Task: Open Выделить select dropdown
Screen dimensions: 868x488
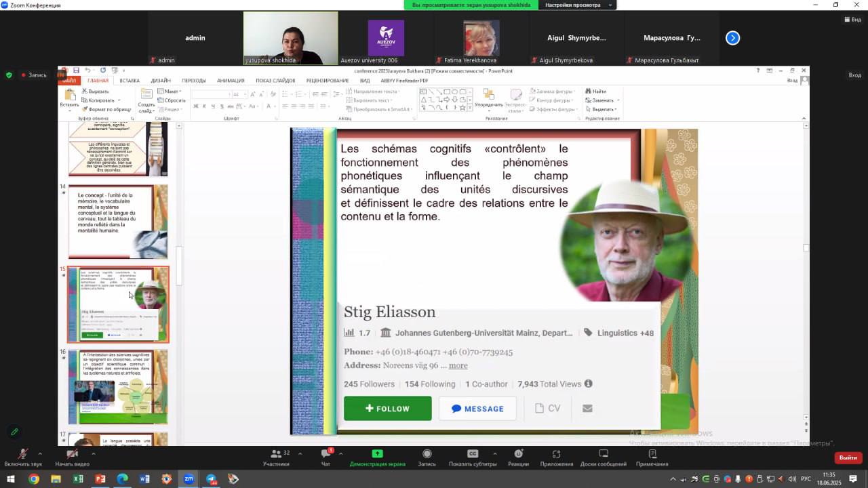Action: pos(601,109)
